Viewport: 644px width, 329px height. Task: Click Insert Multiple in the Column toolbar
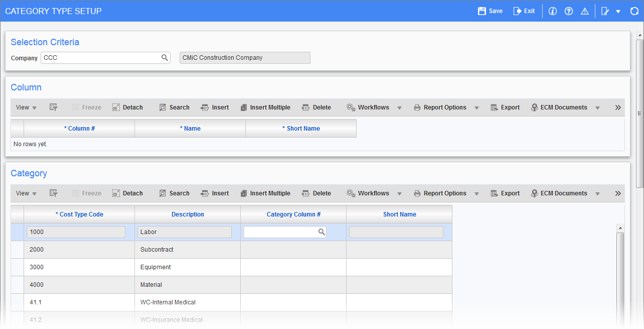[x=265, y=107]
